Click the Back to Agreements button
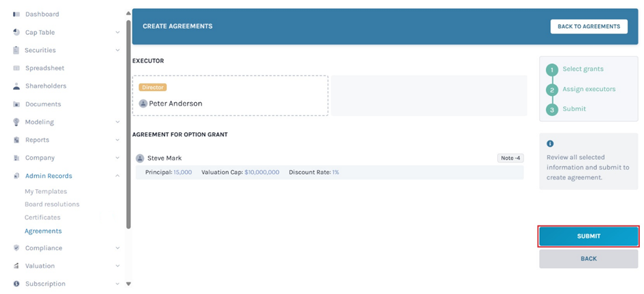The height and width of the screenshot is (294, 644). [588, 27]
